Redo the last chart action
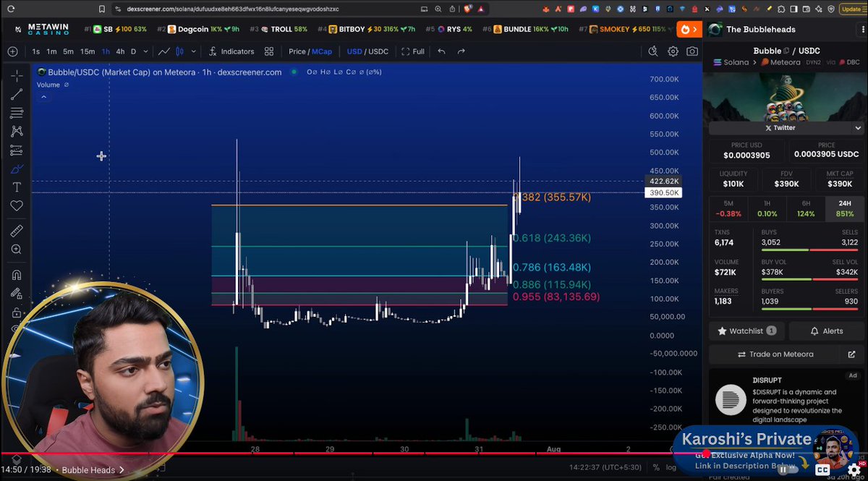 (x=461, y=51)
